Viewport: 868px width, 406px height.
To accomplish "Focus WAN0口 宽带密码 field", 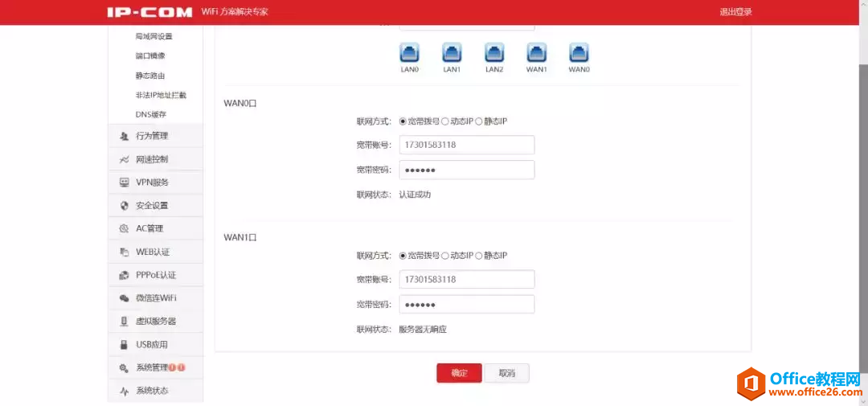I will [467, 170].
